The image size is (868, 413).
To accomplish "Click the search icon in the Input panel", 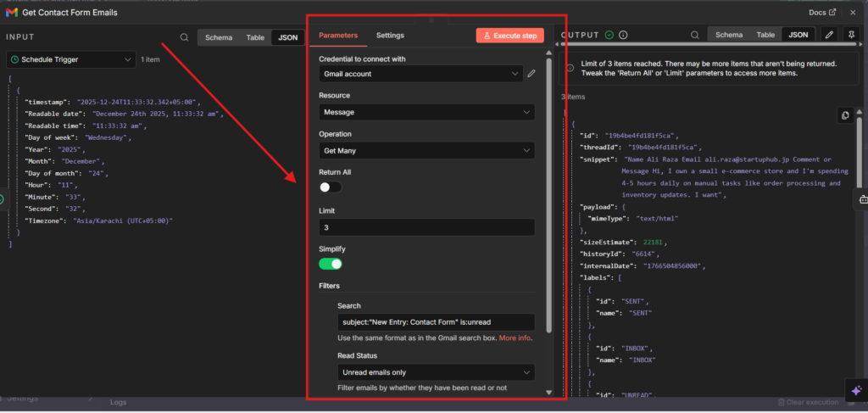I will [x=184, y=37].
